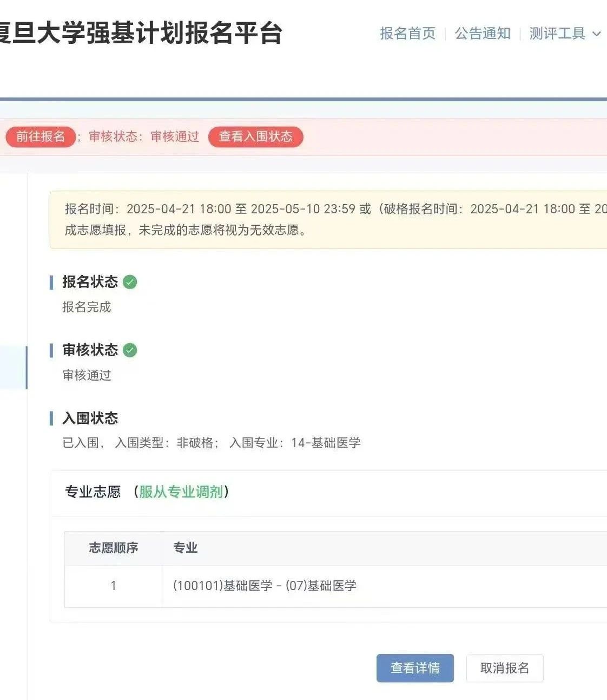Open the 公告通知 navigation link

click(x=483, y=34)
